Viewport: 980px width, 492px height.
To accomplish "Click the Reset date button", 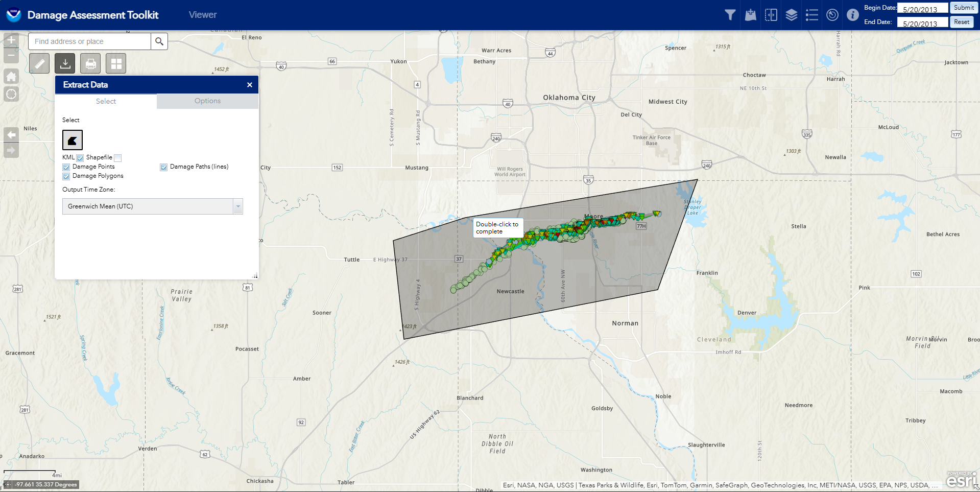I will pyautogui.click(x=961, y=22).
